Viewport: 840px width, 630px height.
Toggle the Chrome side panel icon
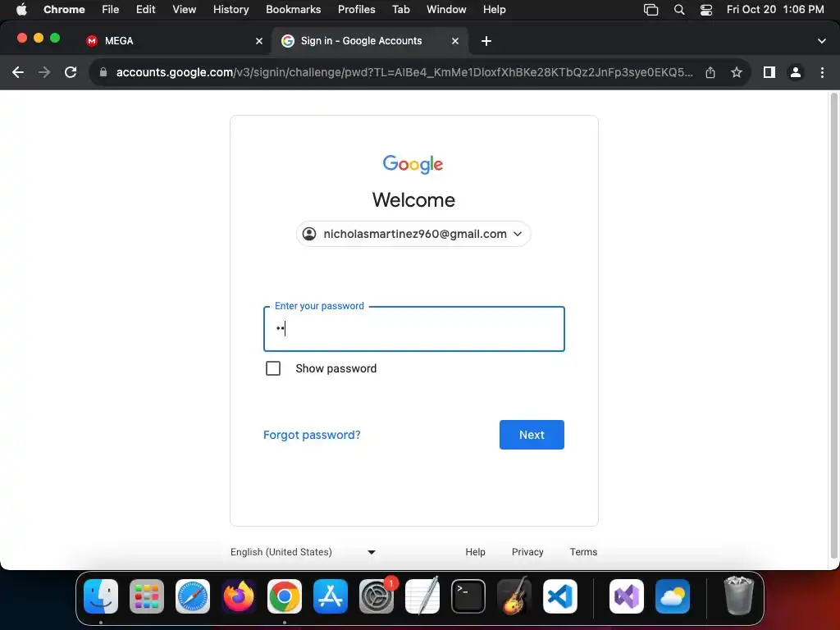[769, 72]
